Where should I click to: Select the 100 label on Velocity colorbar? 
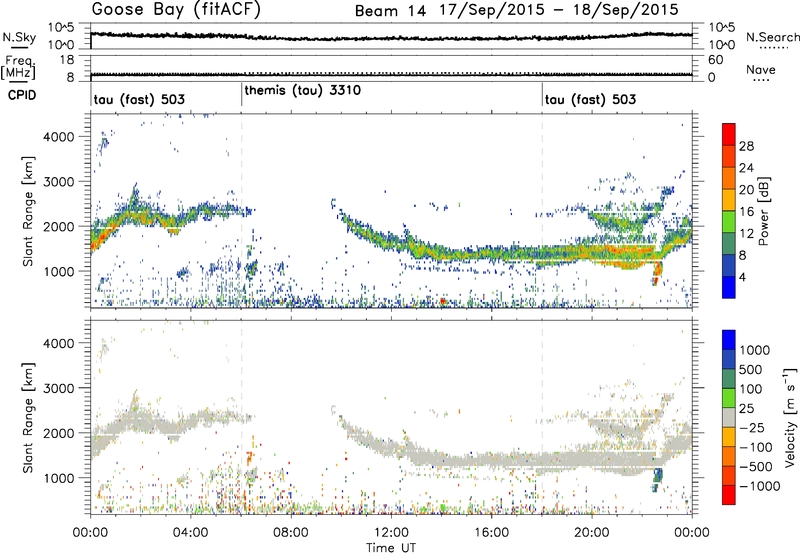pos(751,389)
